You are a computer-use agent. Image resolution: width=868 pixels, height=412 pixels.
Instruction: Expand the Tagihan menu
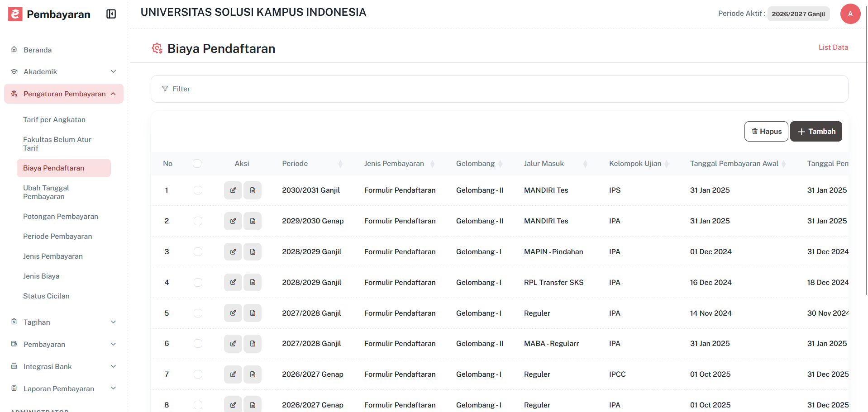pyautogui.click(x=64, y=322)
